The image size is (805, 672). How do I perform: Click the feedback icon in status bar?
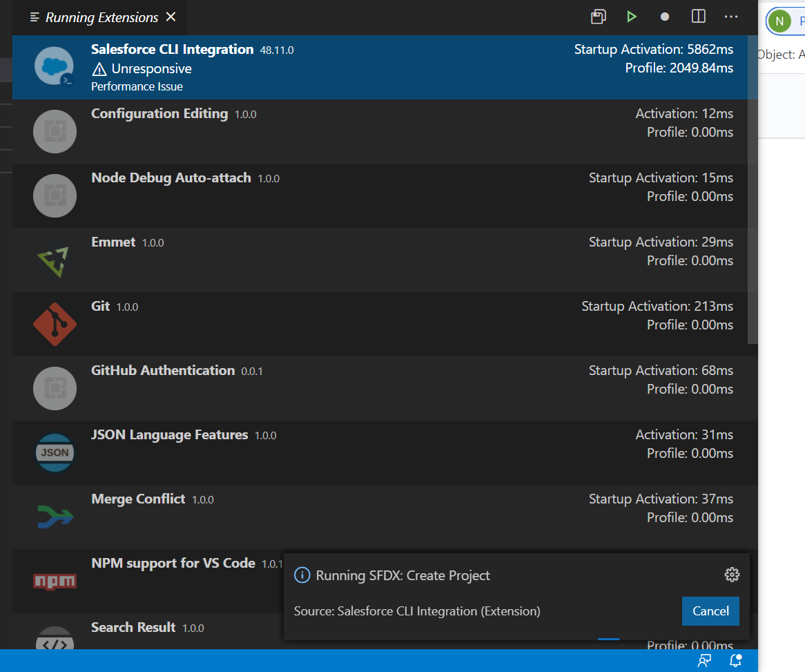point(704,660)
